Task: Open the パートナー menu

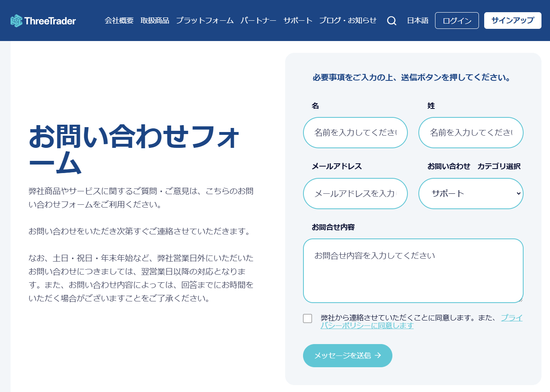Action: pos(258,20)
